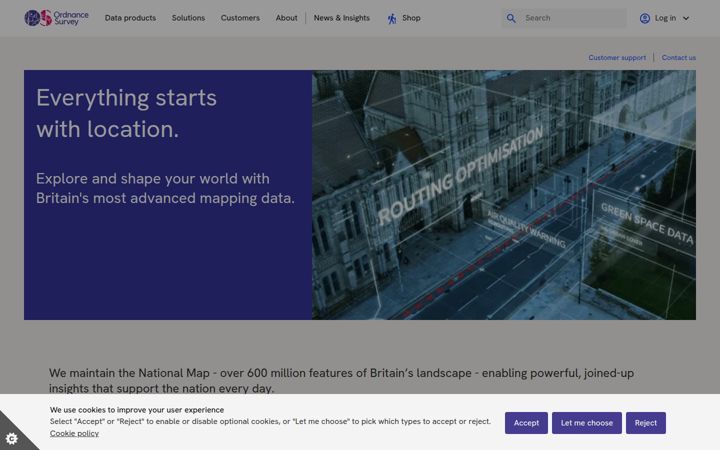This screenshot has width=720, height=450.
Task: Accept all cookies
Action: [x=526, y=423]
